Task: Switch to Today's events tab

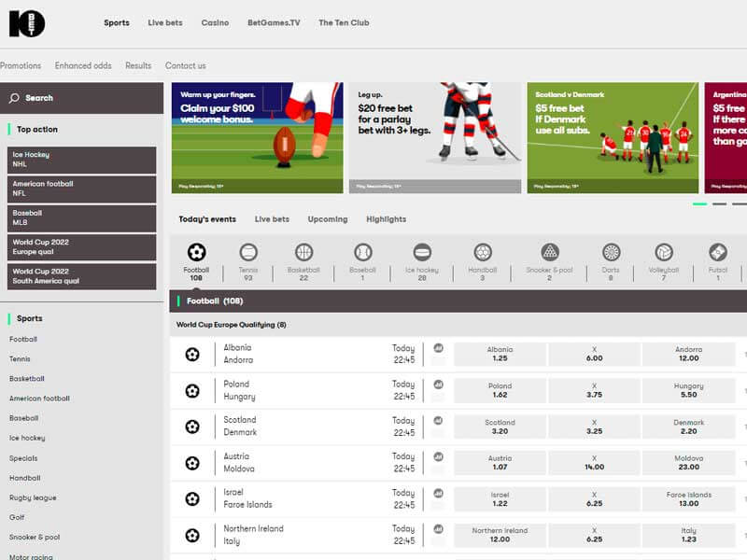Action: click(207, 219)
